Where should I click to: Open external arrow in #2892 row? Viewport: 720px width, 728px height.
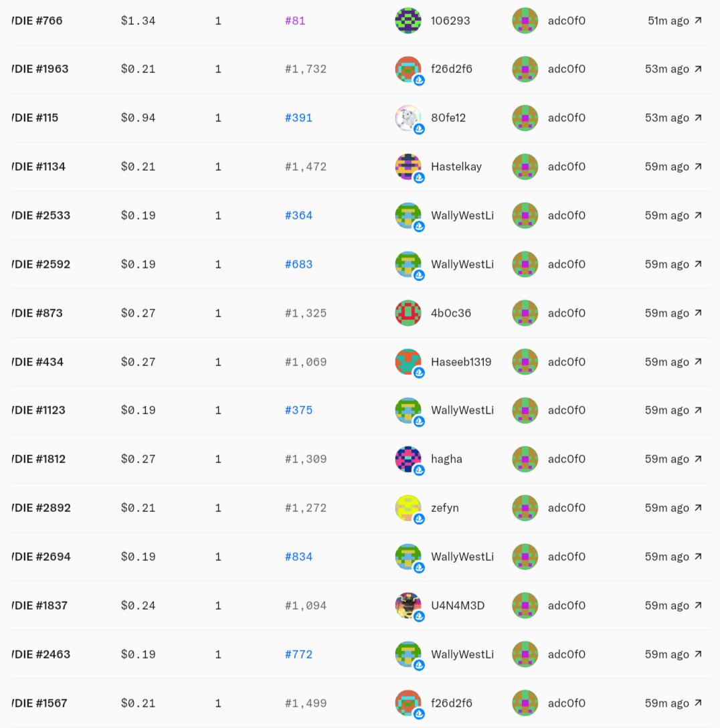pos(698,508)
